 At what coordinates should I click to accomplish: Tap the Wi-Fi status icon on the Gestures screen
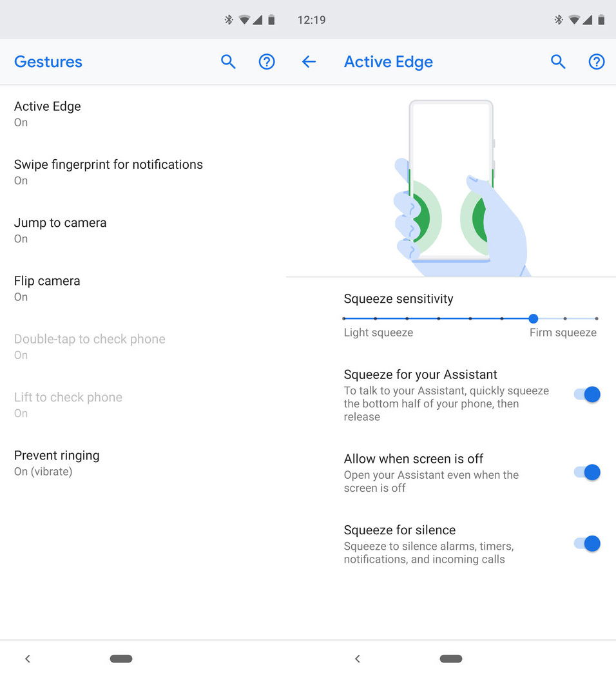point(244,19)
